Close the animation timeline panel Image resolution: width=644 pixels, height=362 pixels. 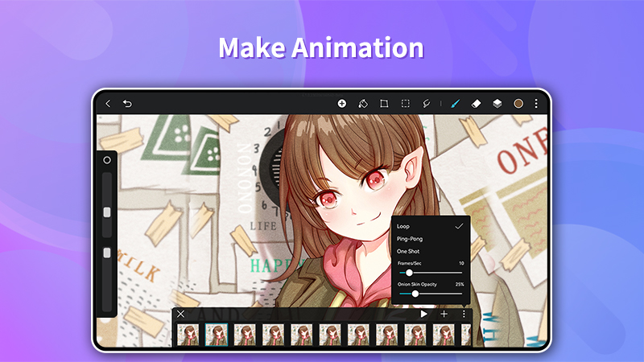180,314
